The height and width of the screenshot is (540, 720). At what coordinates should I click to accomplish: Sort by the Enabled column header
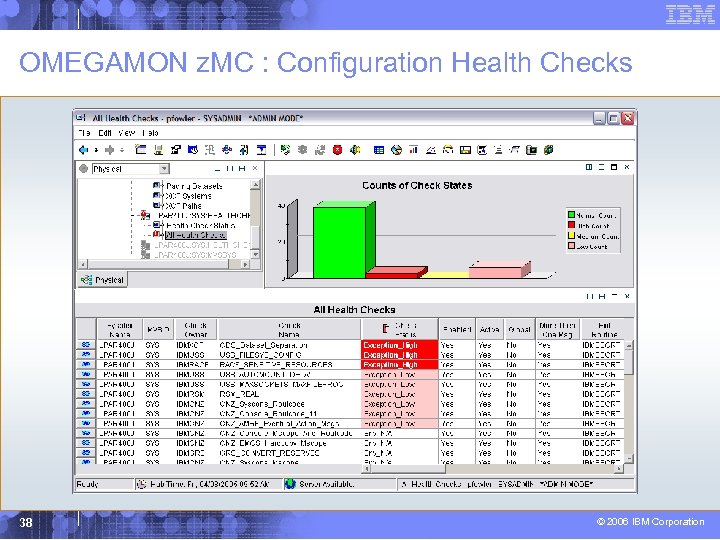[457, 329]
